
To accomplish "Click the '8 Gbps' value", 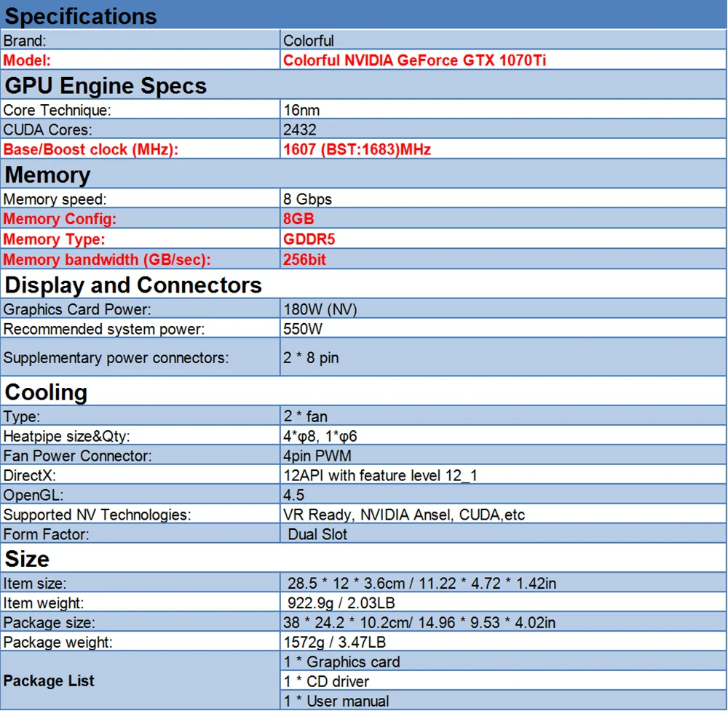I will click(x=307, y=199).
